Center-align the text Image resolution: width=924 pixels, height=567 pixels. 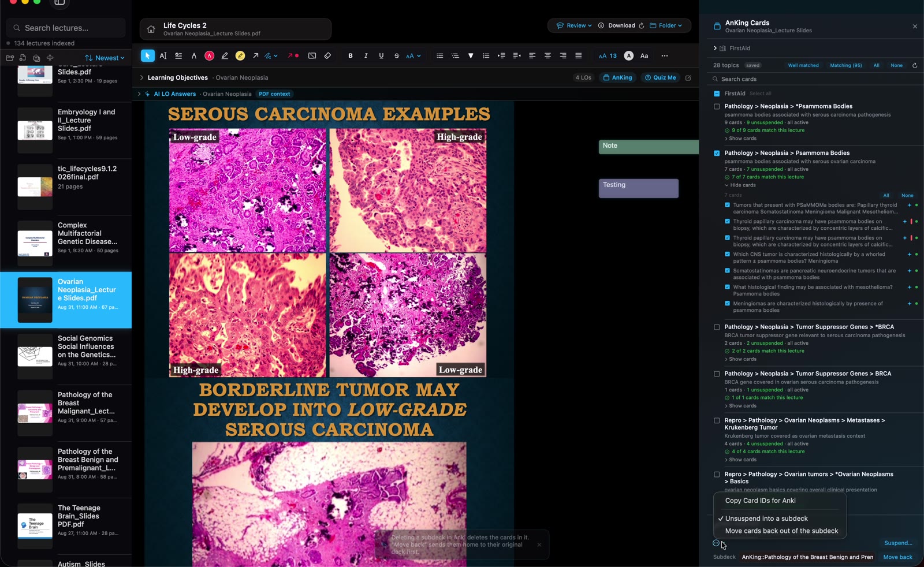(x=547, y=56)
